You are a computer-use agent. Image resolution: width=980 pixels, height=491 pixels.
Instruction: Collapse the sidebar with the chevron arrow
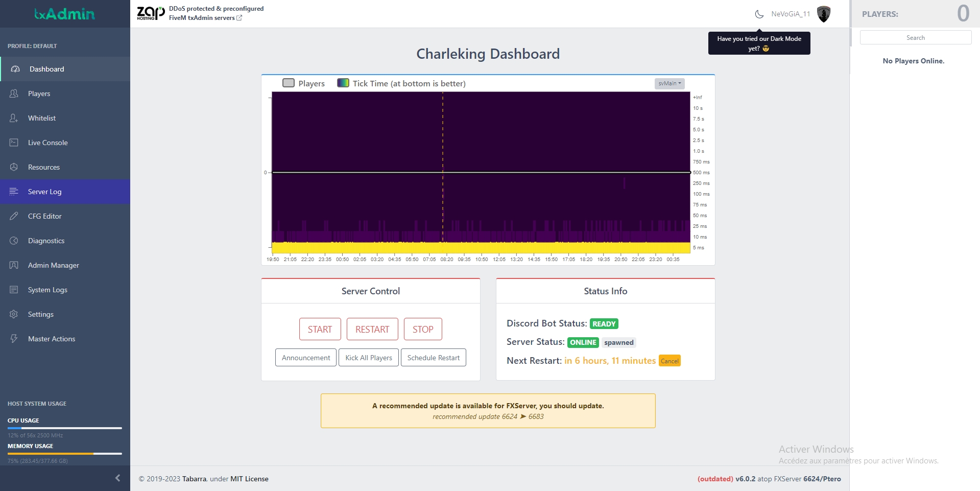(x=117, y=478)
